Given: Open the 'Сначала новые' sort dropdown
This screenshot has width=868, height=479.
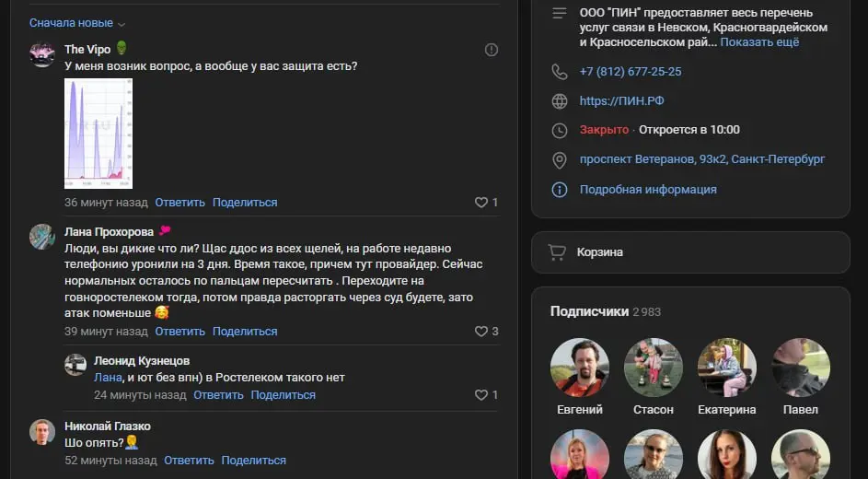Looking at the screenshot, I should 77,23.
